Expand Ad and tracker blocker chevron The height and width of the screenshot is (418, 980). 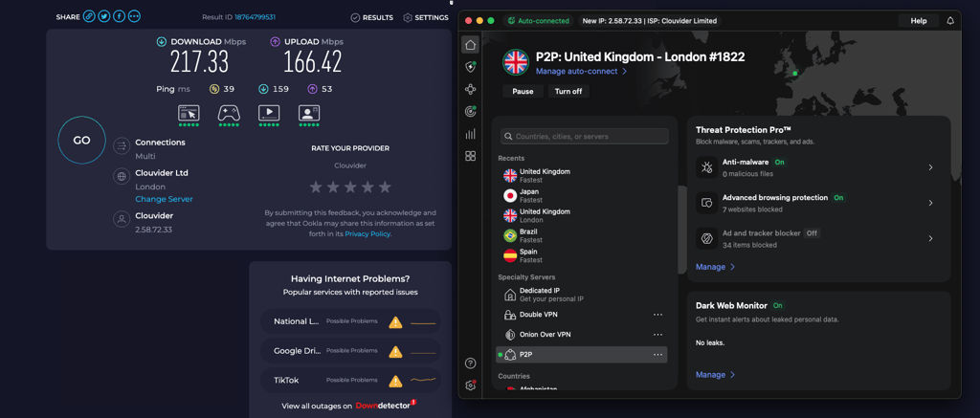tap(930, 239)
